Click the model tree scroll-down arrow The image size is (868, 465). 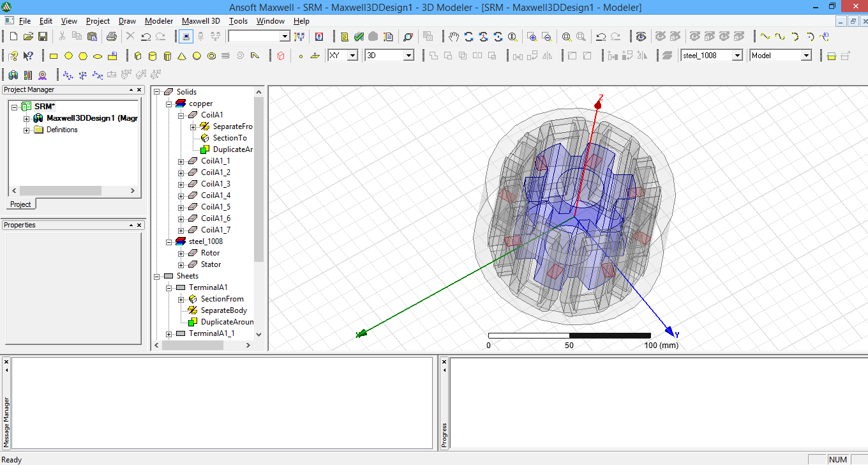258,334
